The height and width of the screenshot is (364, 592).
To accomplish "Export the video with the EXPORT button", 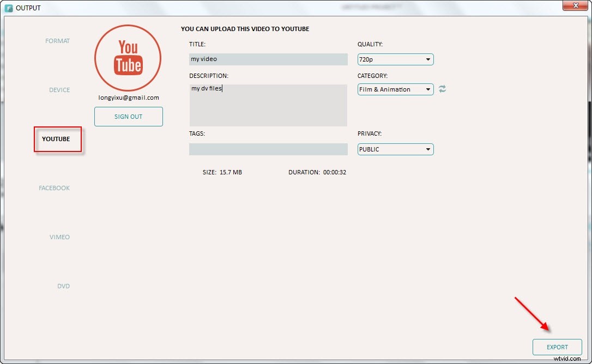I will [x=557, y=347].
